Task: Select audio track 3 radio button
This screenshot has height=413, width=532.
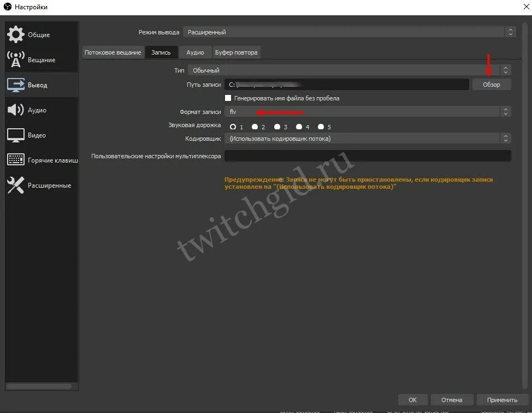Action: coord(277,127)
